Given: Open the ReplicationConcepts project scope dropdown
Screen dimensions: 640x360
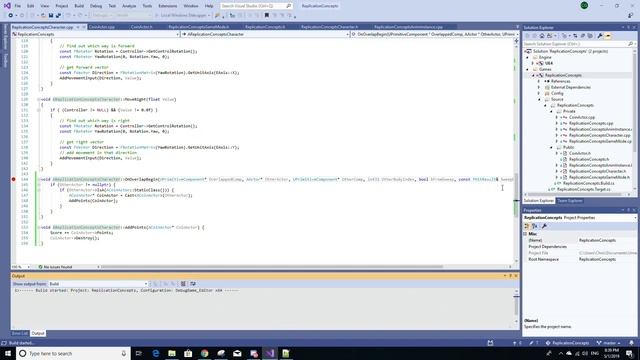Looking at the screenshot, I should (96, 34).
